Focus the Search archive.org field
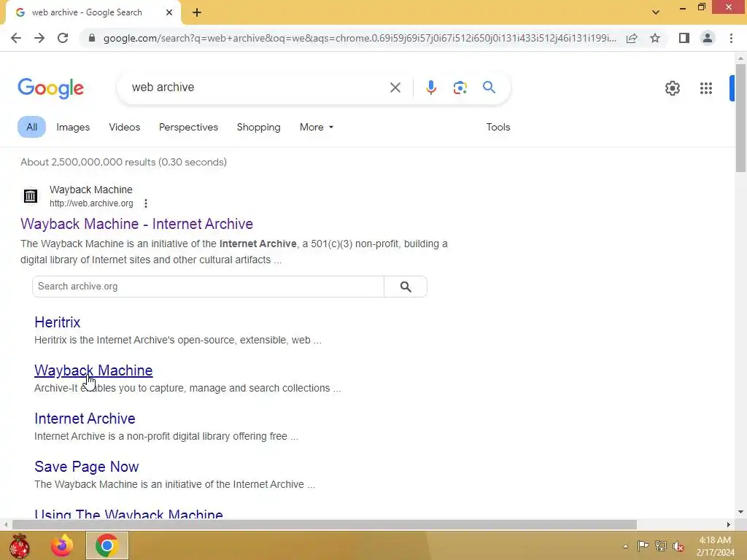The image size is (747, 560). 208,287
